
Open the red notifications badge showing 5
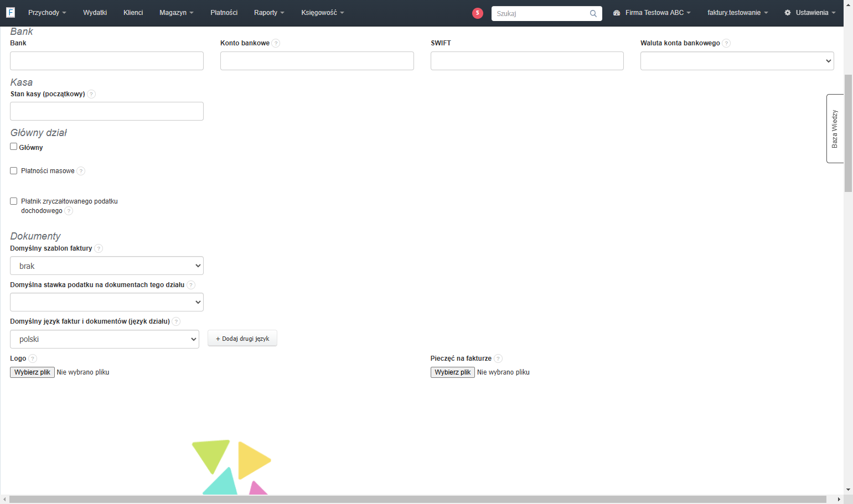click(478, 13)
